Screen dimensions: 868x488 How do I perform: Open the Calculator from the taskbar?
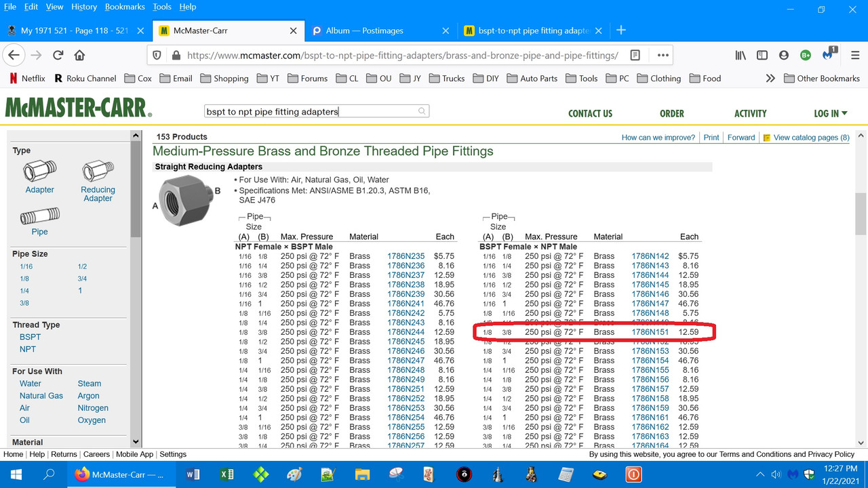(566, 474)
